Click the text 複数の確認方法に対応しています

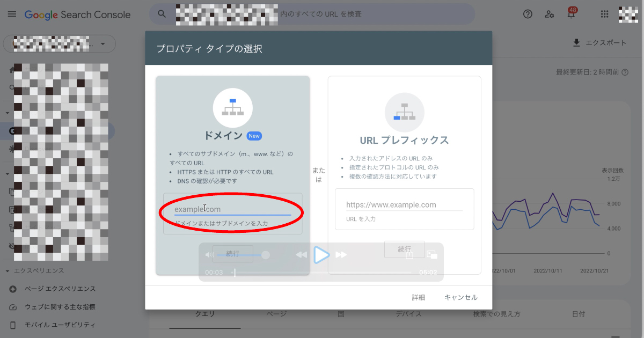pyautogui.click(x=393, y=177)
